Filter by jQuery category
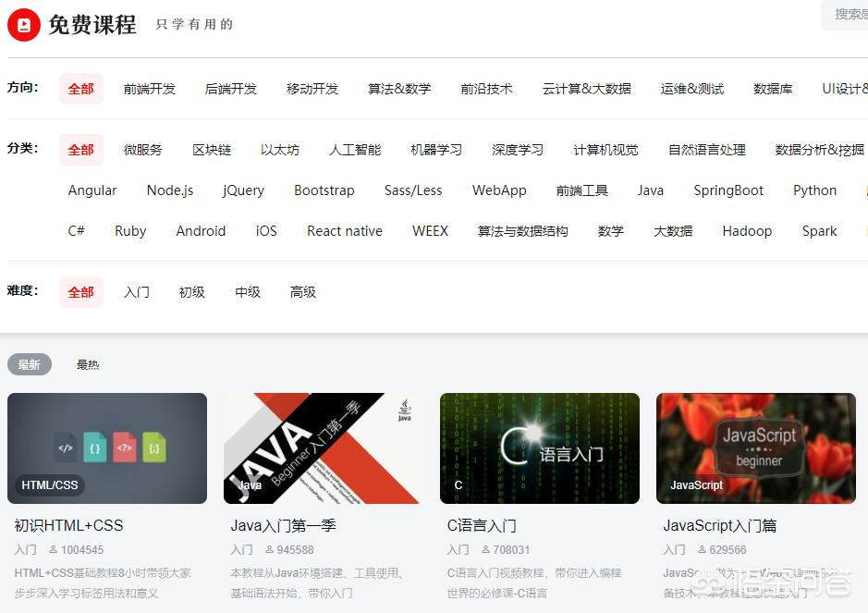The width and height of the screenshot is (868, 613). point(243,190)
